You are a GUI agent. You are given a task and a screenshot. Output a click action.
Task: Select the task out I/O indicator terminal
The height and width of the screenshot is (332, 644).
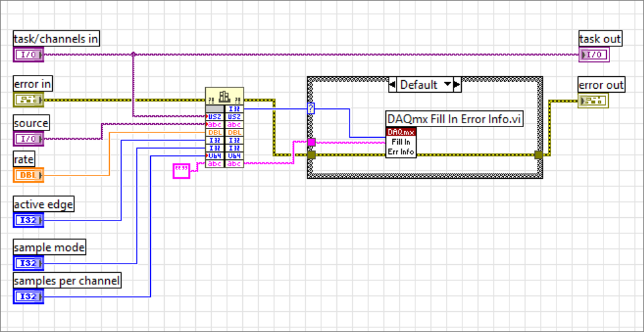coord(594,54)
